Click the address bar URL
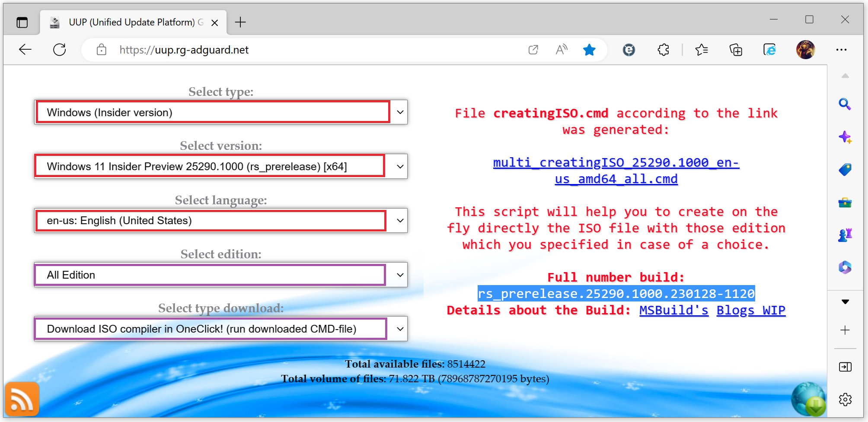The width and height of the screenshot is (868, 422). tap(184, 50)
